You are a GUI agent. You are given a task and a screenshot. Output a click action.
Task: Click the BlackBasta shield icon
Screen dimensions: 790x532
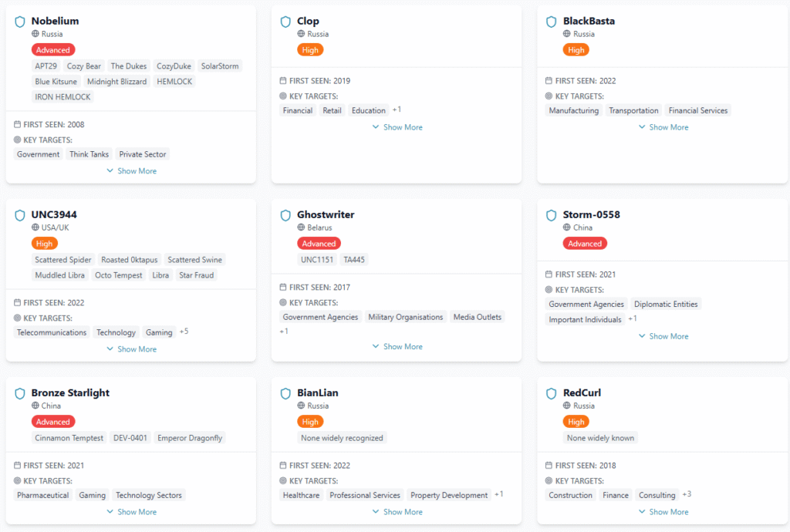[x=551, y=22]
